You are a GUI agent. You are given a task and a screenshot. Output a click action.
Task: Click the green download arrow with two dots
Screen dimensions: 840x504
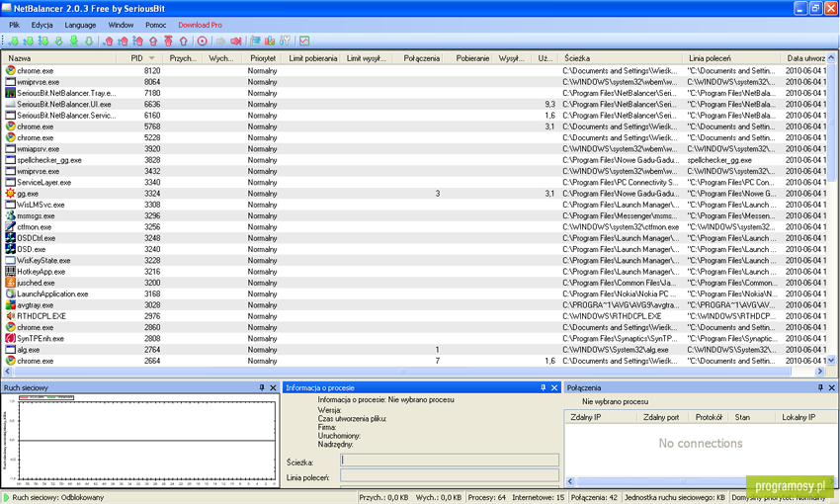click(x=29, y=41)
